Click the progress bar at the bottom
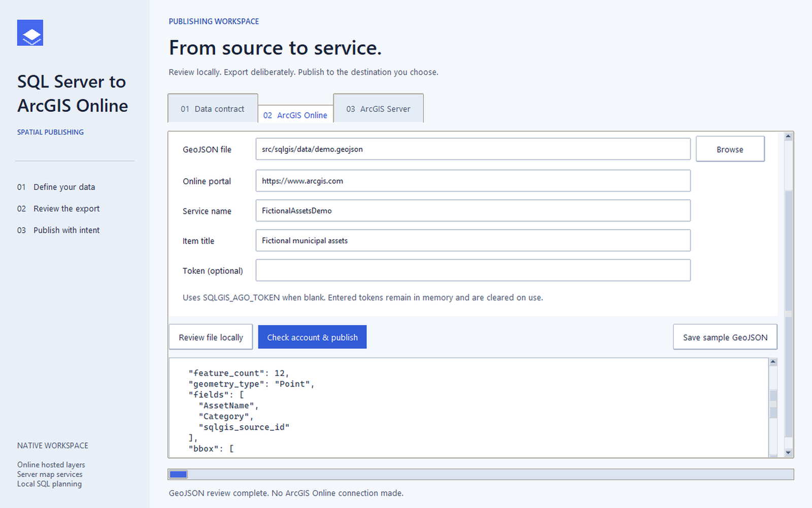This screenshot has width=812, height=508. pos(481,474)
